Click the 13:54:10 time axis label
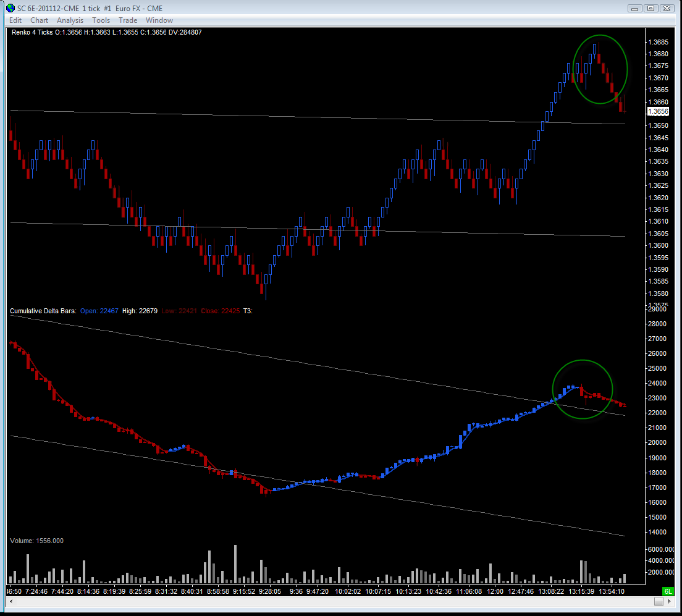 [x=612, y=591]
